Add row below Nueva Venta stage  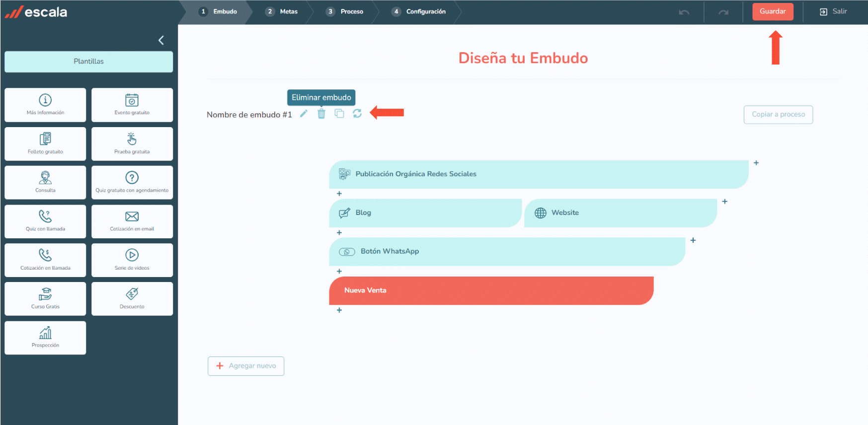pos(339,310)
